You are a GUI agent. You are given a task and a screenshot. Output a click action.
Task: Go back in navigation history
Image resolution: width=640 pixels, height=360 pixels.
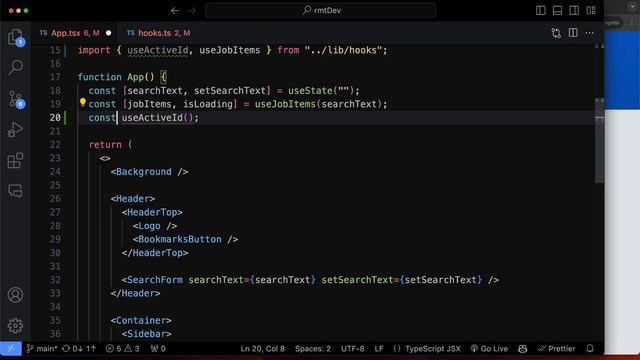[x=175, y=11]
